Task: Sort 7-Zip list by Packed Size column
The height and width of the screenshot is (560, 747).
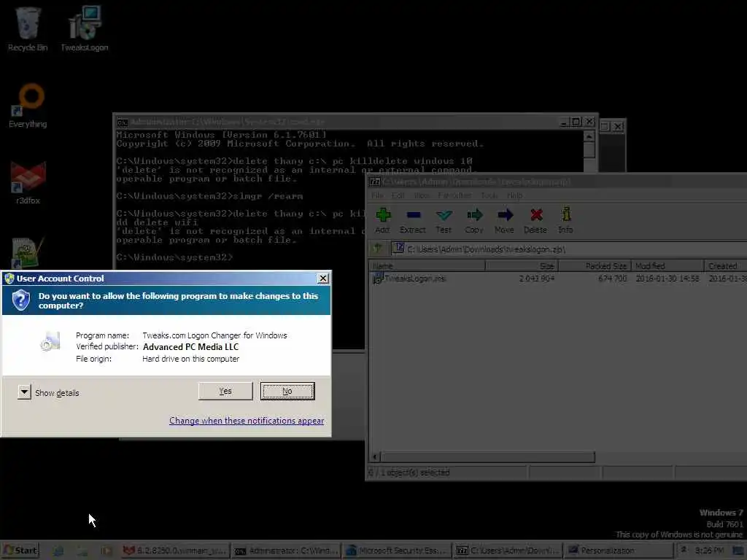Action: pyautogui.click(x=595, y=265)
